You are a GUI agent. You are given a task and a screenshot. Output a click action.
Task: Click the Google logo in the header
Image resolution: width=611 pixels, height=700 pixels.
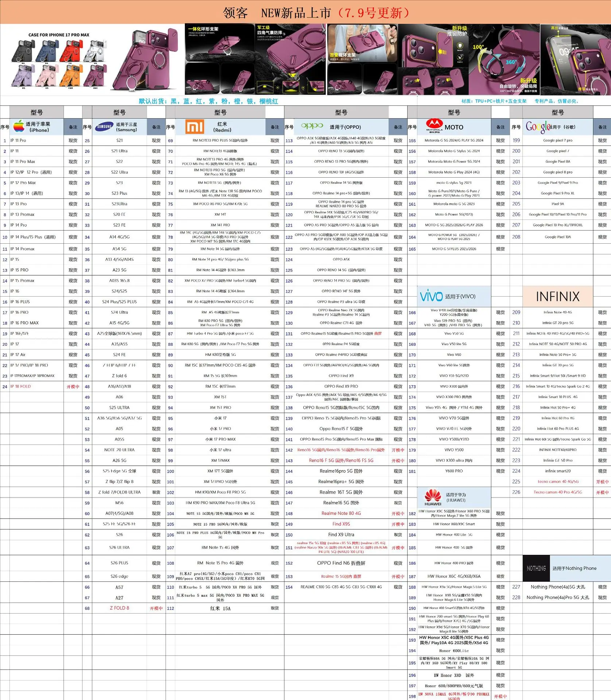(538, 127)
